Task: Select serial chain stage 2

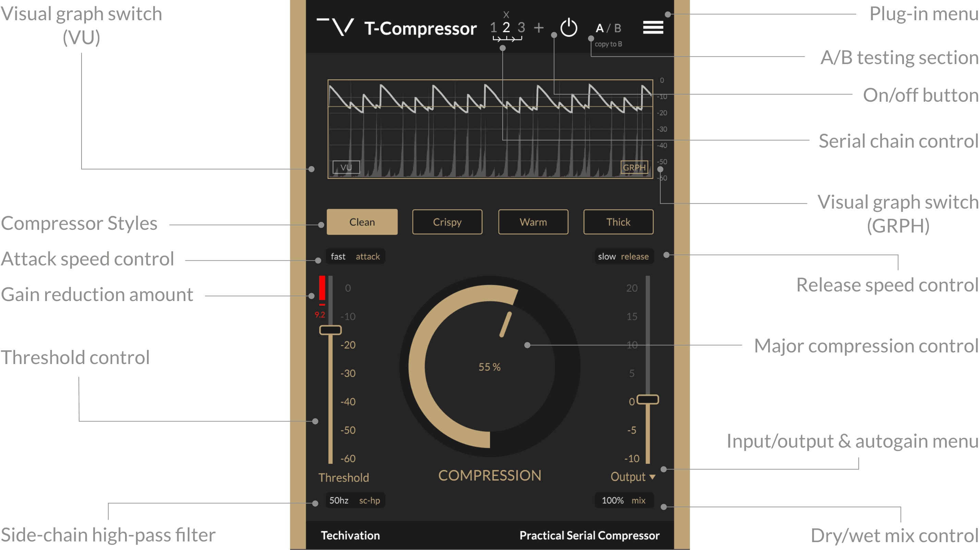Action: point(506,27)
